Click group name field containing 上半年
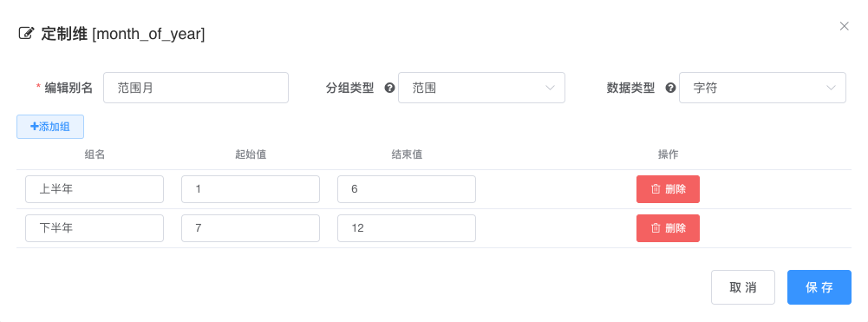 pos(95,189)
